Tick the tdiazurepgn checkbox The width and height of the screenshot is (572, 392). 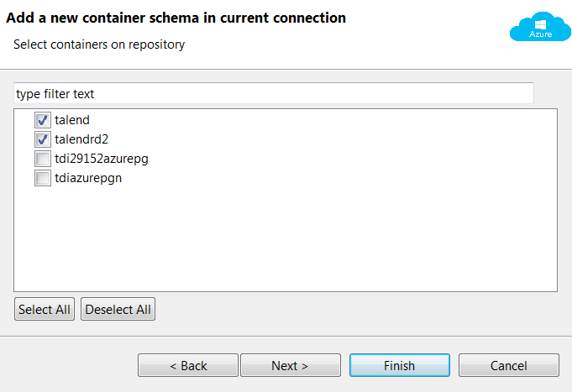[x=43, y=178]
